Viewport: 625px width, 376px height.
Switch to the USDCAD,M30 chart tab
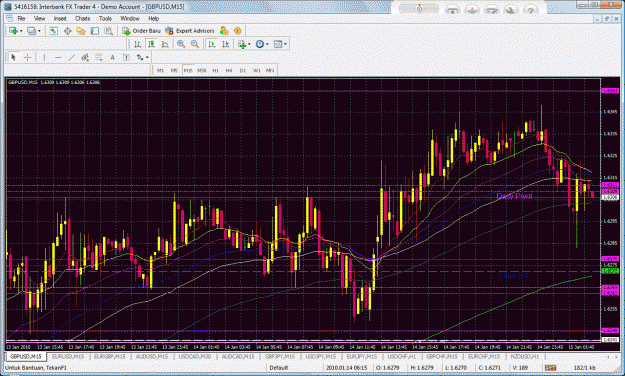tap(195, 356)
